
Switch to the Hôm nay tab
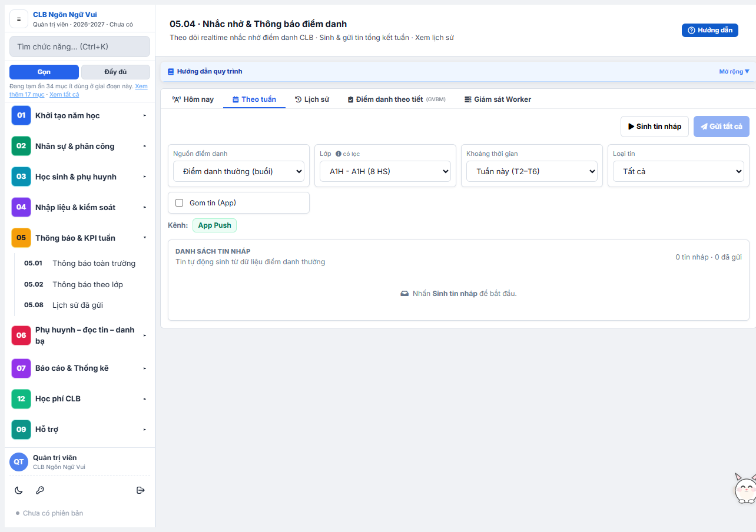tap(193, 99)
